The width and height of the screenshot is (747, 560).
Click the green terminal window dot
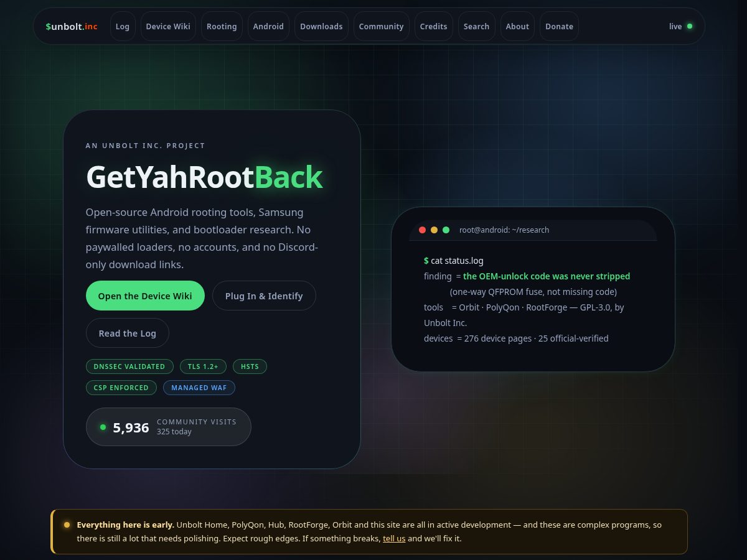[446, 230]
